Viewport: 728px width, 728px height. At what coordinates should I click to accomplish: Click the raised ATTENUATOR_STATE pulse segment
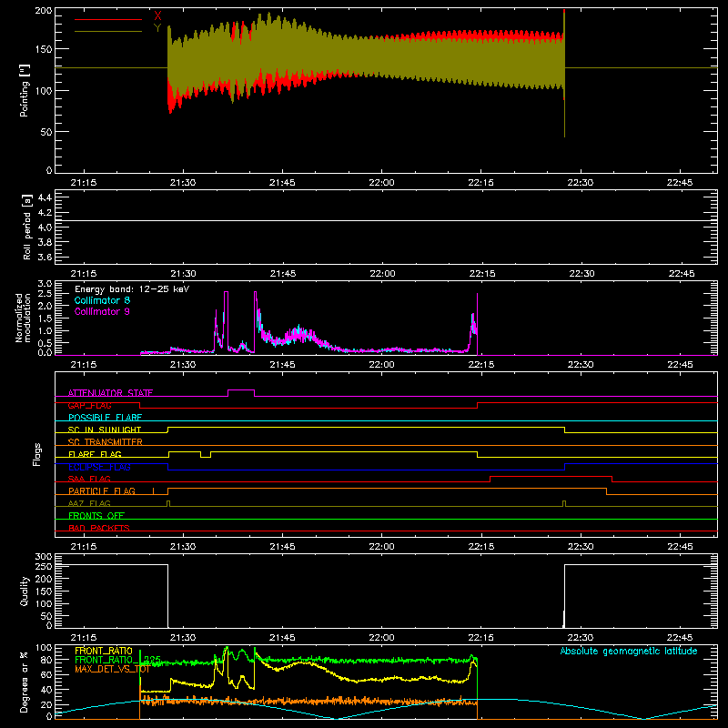[241, 390]
